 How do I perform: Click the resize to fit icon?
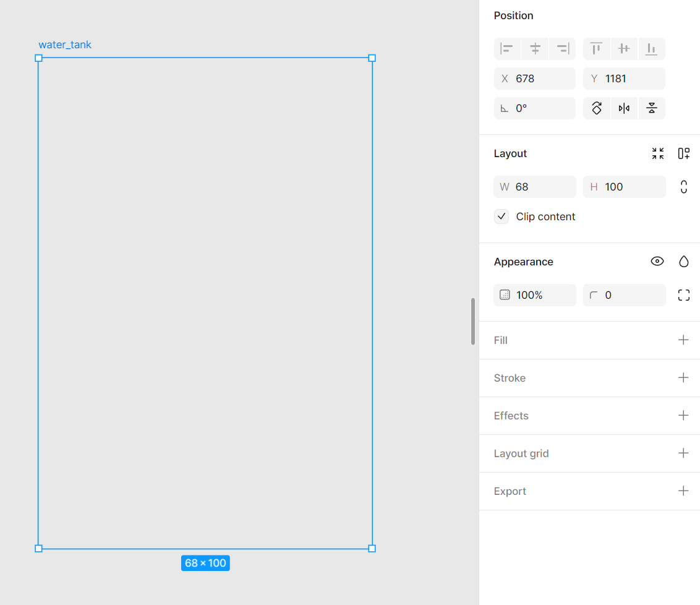click(x=658, y=153)
